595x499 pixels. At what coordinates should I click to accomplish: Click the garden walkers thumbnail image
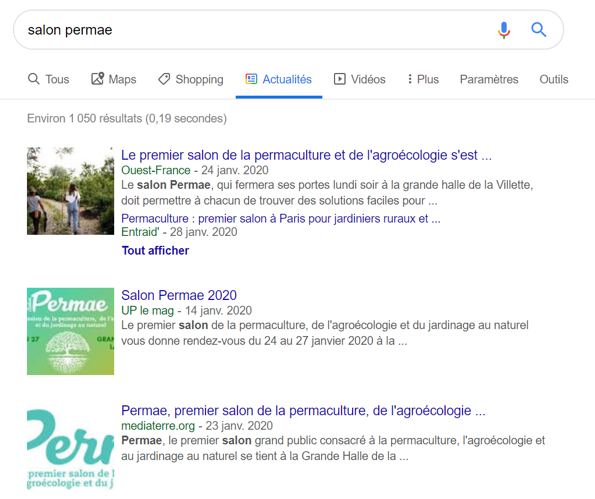click(70, 191)
